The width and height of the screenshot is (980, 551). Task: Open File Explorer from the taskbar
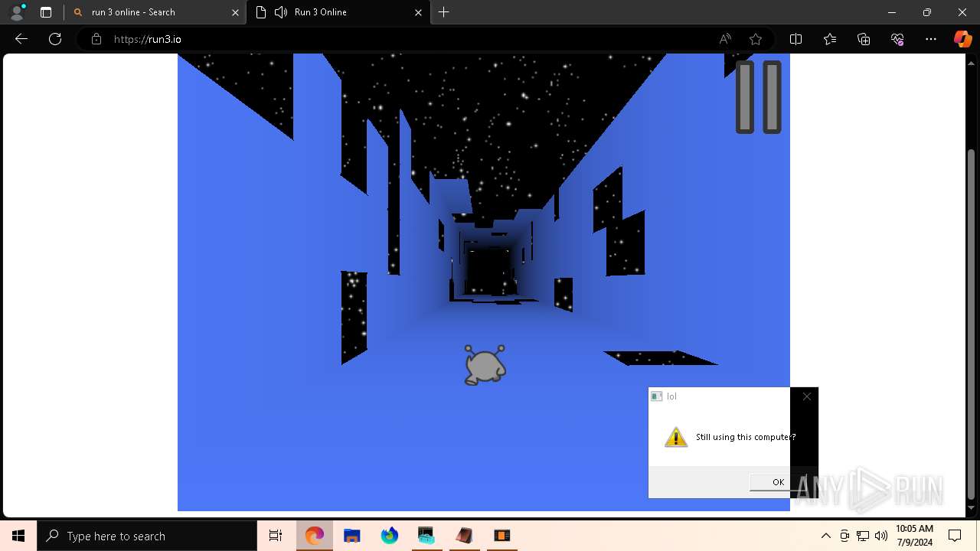click(351, 536)
